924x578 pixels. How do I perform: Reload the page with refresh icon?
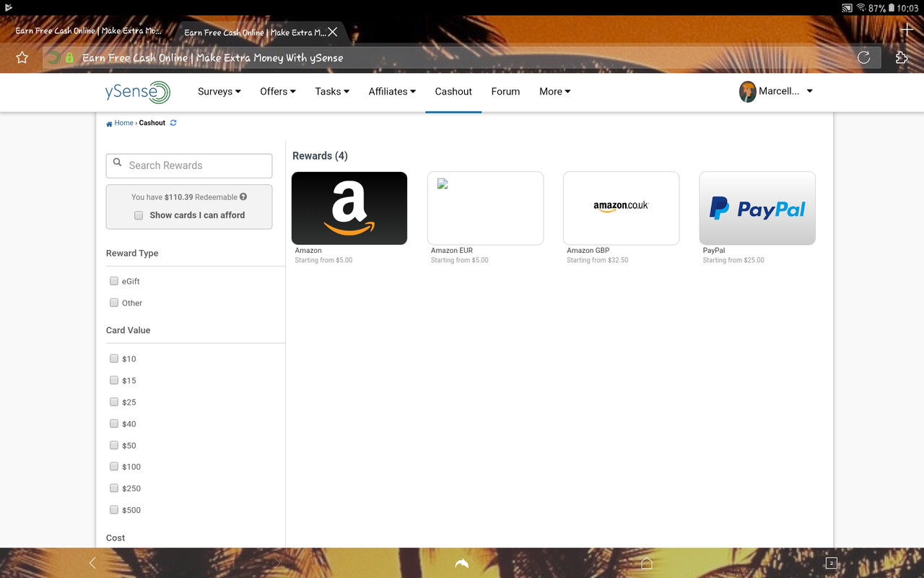click(x=863, y=58)
